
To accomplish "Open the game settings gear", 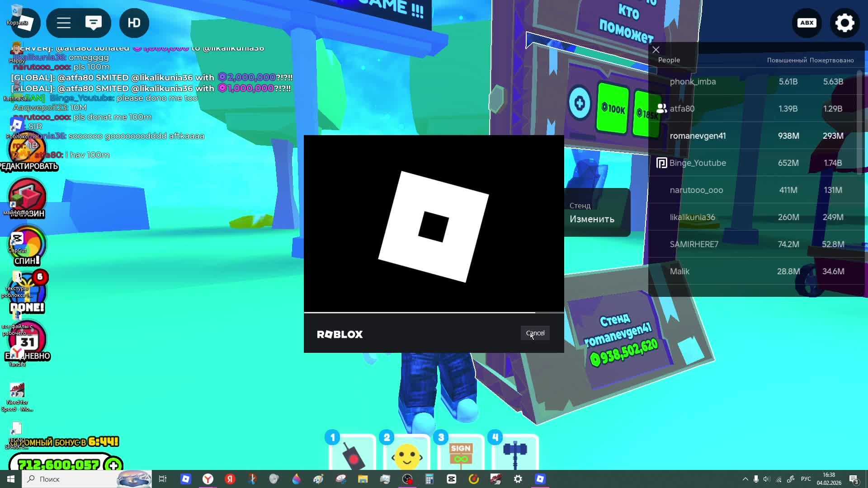I will coord(844,23).
